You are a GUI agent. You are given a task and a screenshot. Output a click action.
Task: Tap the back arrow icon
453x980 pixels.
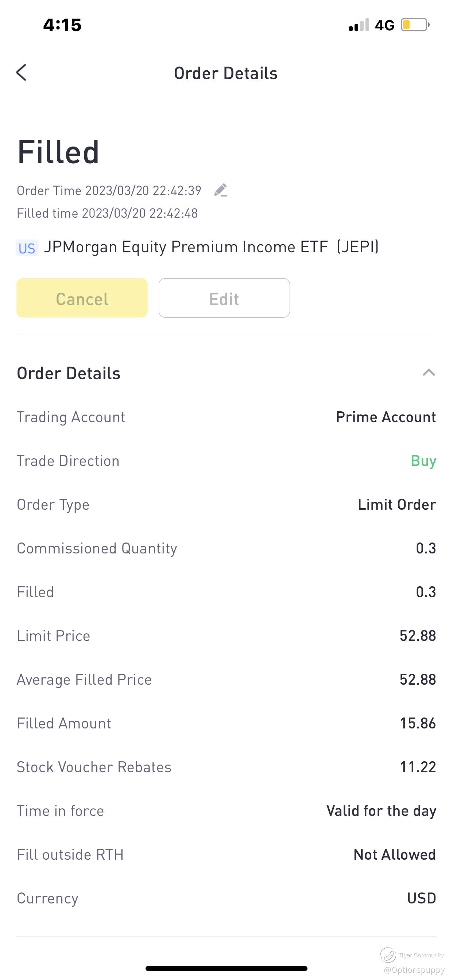pyautogui.click(x=21, y=72)
